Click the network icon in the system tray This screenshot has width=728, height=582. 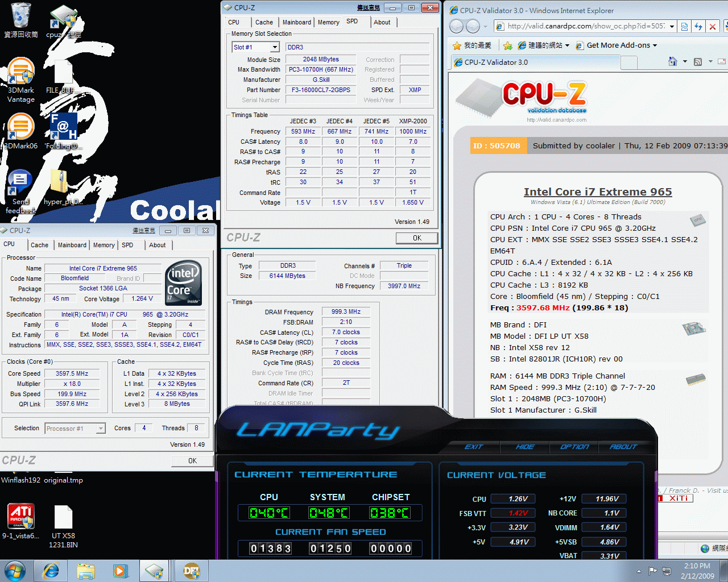(667, 571)
